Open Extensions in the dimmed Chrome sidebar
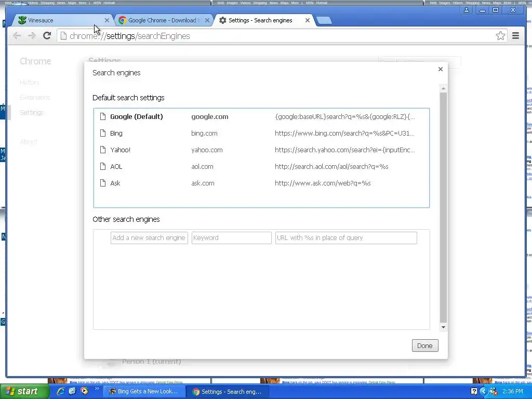Viewport: 532px width, 399px height. (35, 97)
